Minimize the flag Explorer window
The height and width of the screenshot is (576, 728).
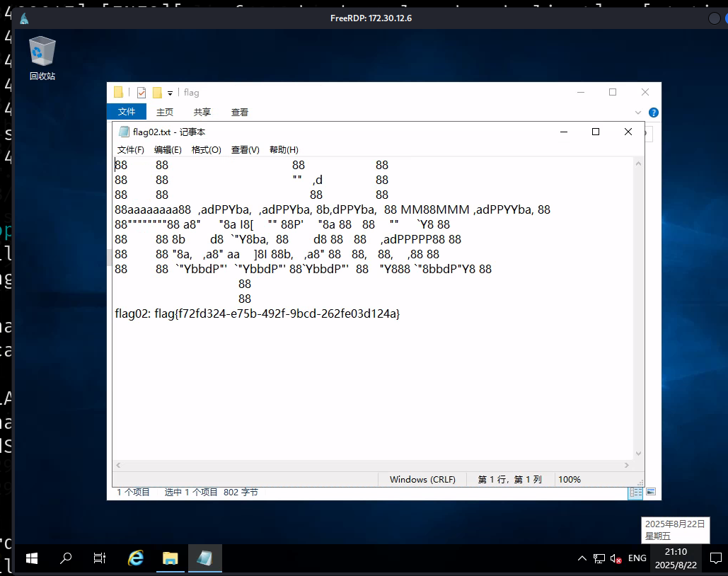[x=580, y=93]
